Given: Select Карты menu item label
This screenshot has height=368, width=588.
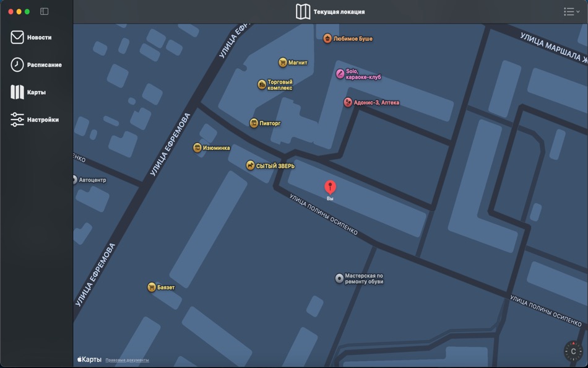Looking at the screenshot, I should coord(37,92).
